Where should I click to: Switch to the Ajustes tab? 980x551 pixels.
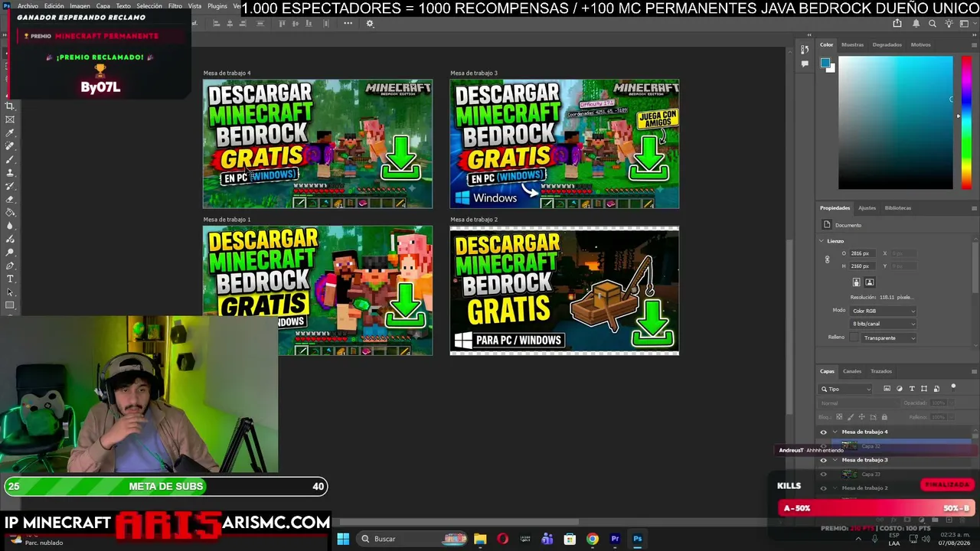[x=867, y=208]
